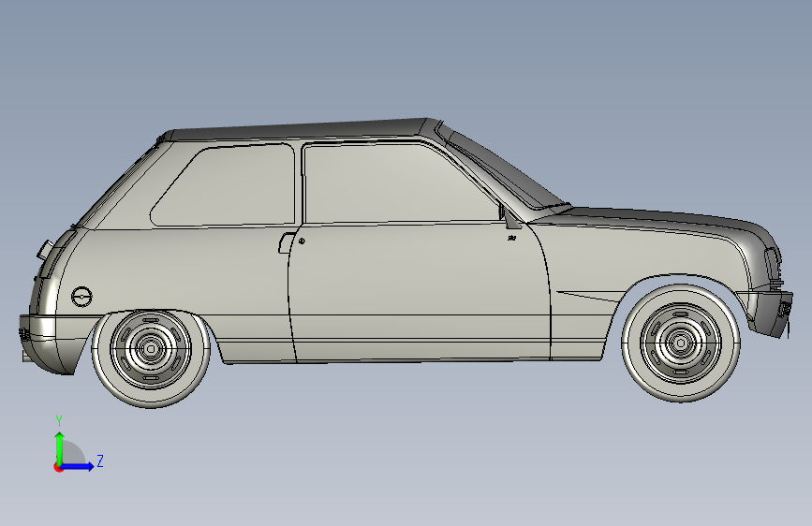Click the green Y axis arrow of the triad
812x526 pixels.
point(60,447)
